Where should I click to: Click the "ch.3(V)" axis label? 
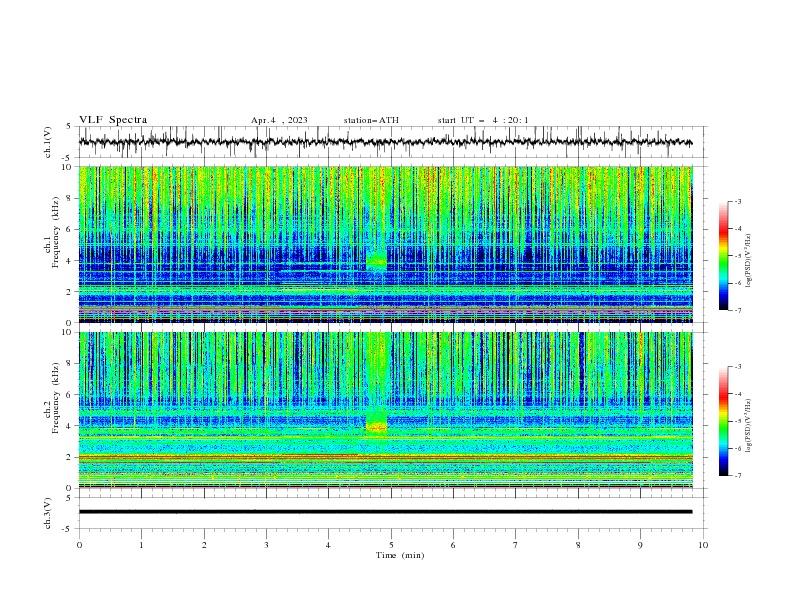pyautogui.click(x=48, y=513)
